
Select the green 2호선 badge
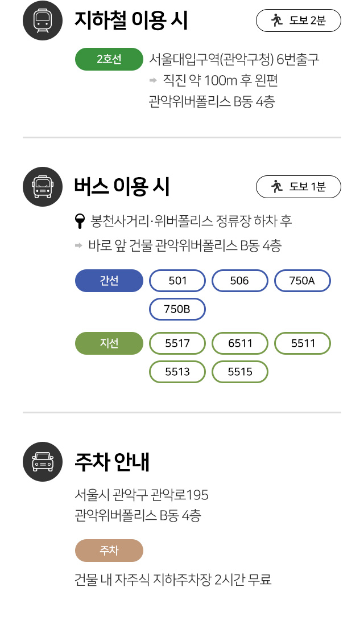coord(109,59)
